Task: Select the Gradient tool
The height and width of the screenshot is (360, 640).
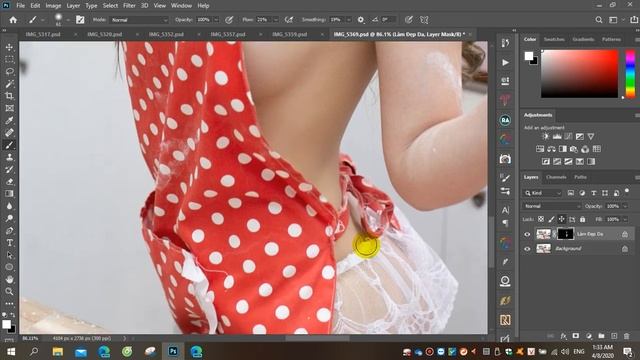Action: 9,194
